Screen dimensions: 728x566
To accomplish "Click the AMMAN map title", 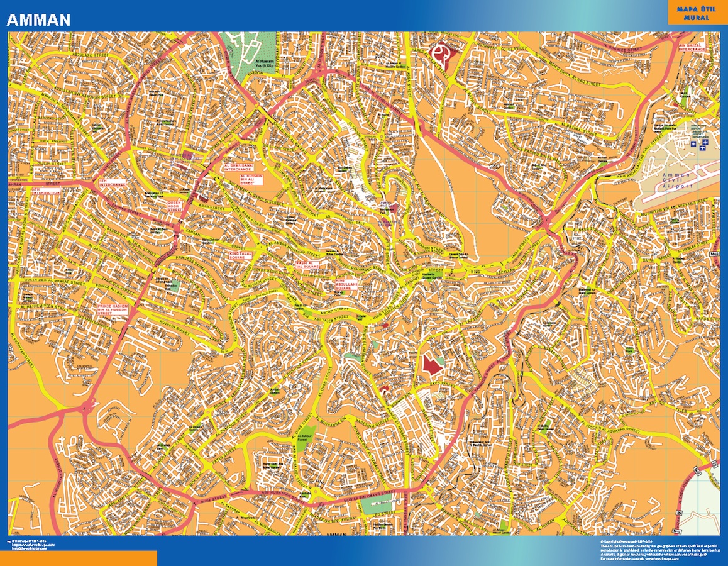I will [x=38, y=19].
